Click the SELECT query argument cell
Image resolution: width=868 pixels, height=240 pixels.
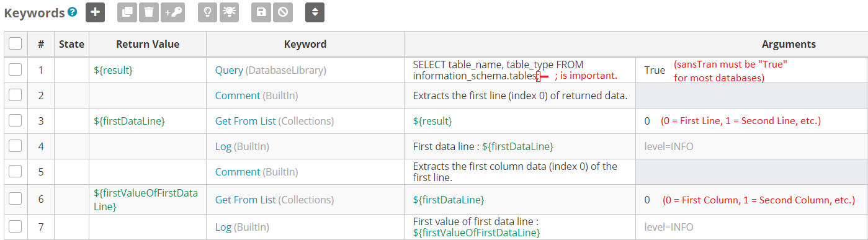point(520,70)
